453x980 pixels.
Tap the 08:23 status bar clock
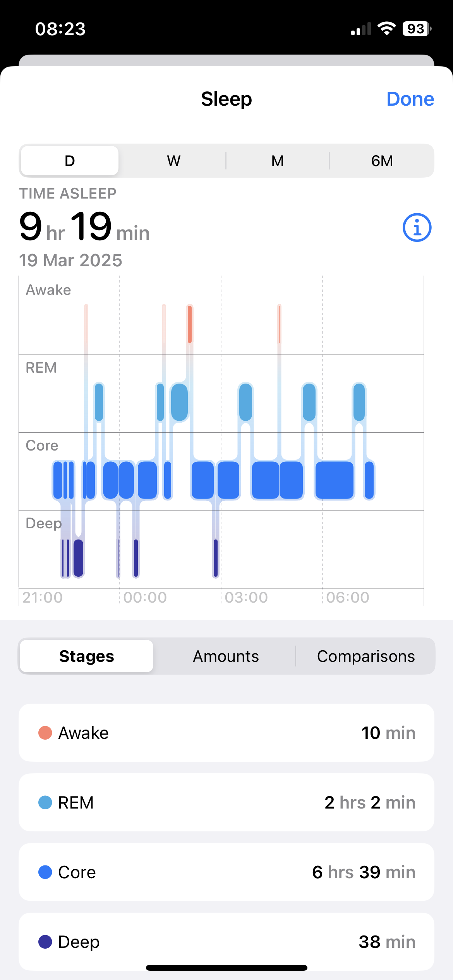(x=60, y=29)
